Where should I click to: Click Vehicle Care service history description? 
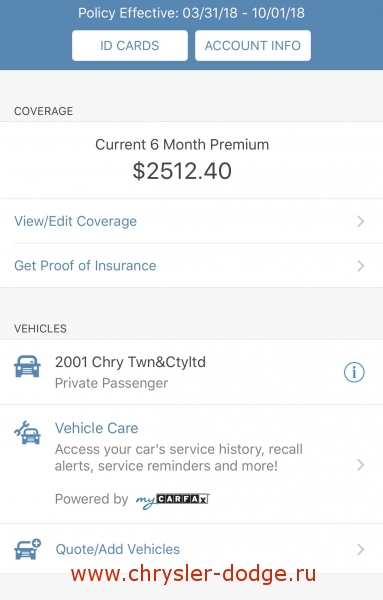click(179, 457)
